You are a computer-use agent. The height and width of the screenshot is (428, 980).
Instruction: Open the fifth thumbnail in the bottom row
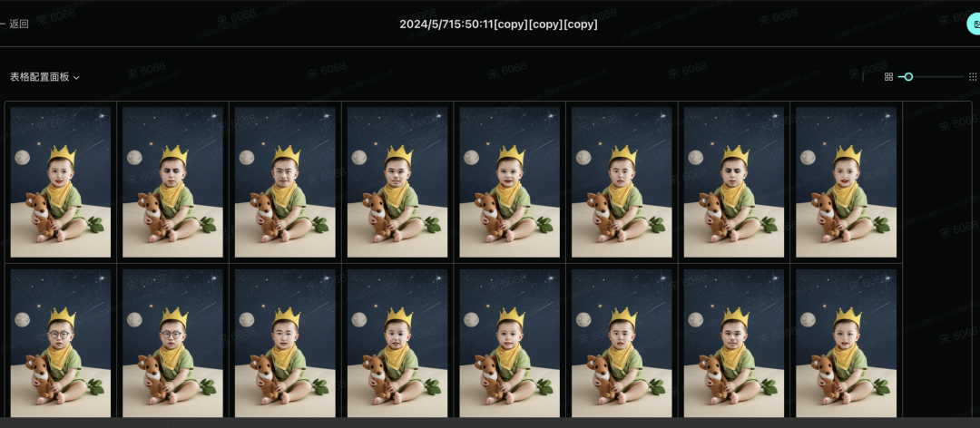(509, 343)
